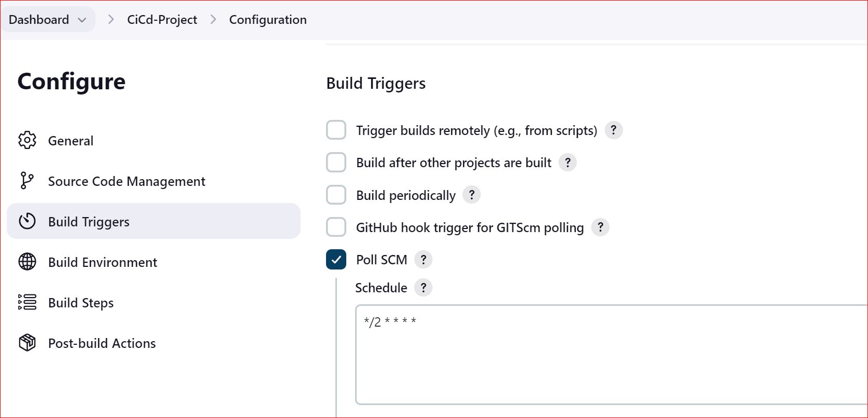Check GitHub hook trigger for GITScm polling
868x418 pixels.
pos(336,227)
